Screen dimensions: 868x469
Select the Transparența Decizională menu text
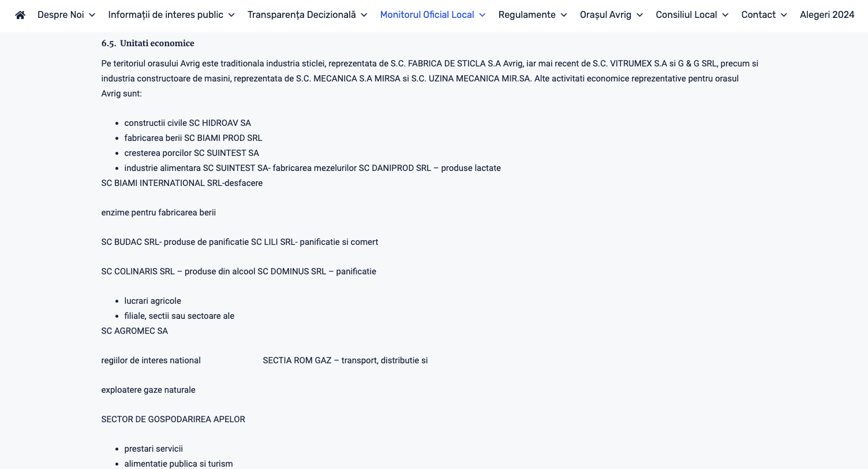click(x=302, y=15)
